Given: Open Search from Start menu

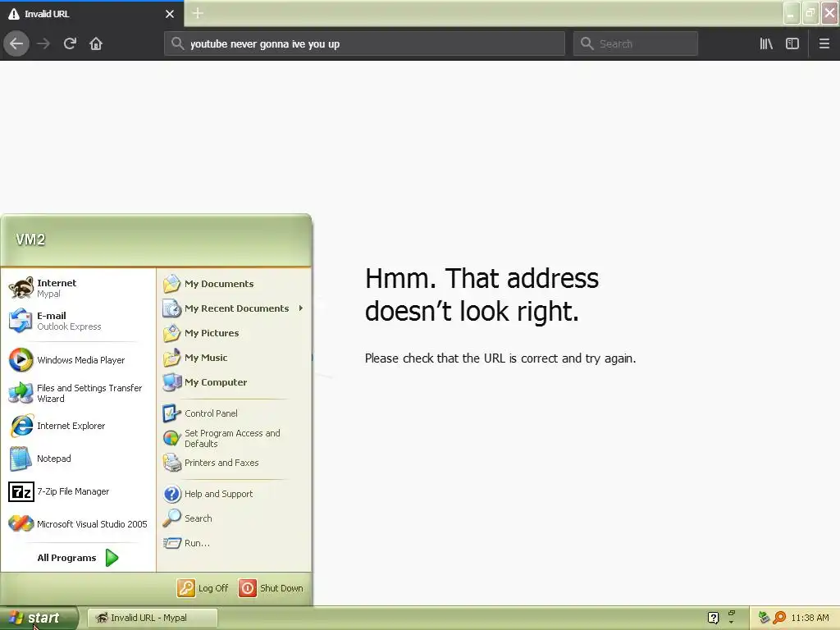Looking at the screenshot, I should coord(234,518).
